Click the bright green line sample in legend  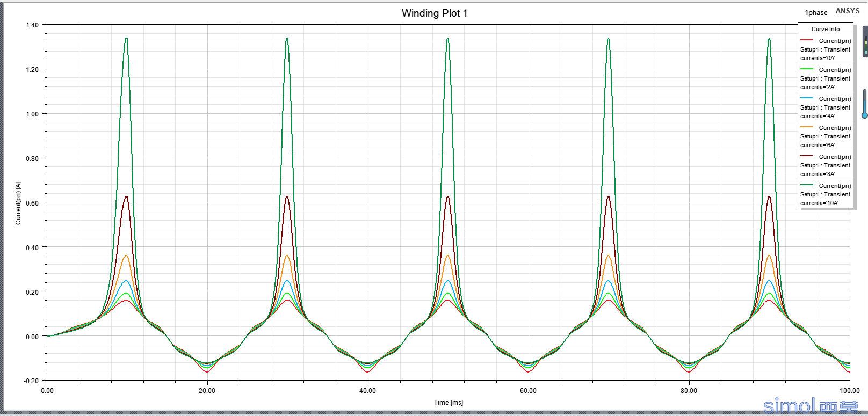coord(807,69)
